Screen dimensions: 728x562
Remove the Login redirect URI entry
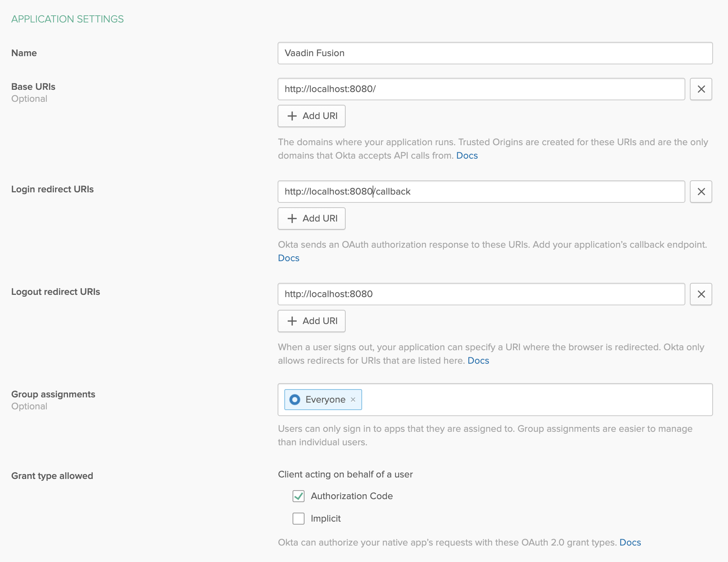pos(701,192)
